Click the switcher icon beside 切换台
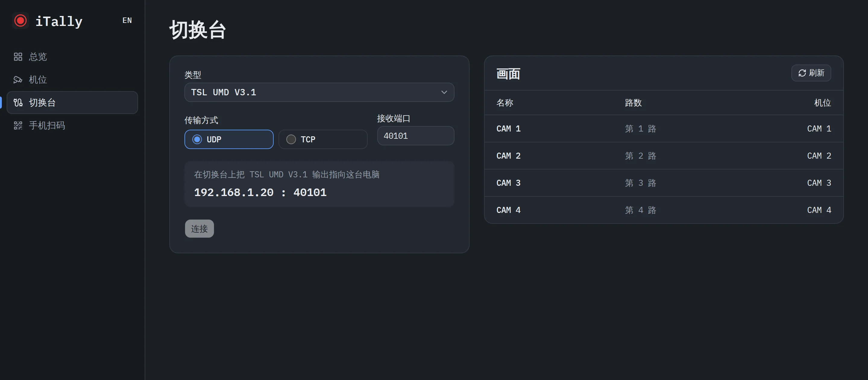Screen dimensions: 868x380 18,103
